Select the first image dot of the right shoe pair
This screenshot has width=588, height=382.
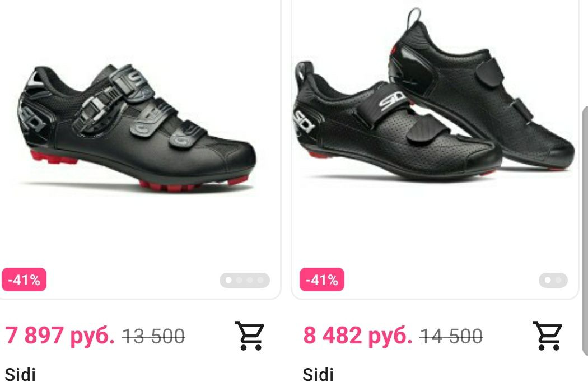[x=548, y=280]
